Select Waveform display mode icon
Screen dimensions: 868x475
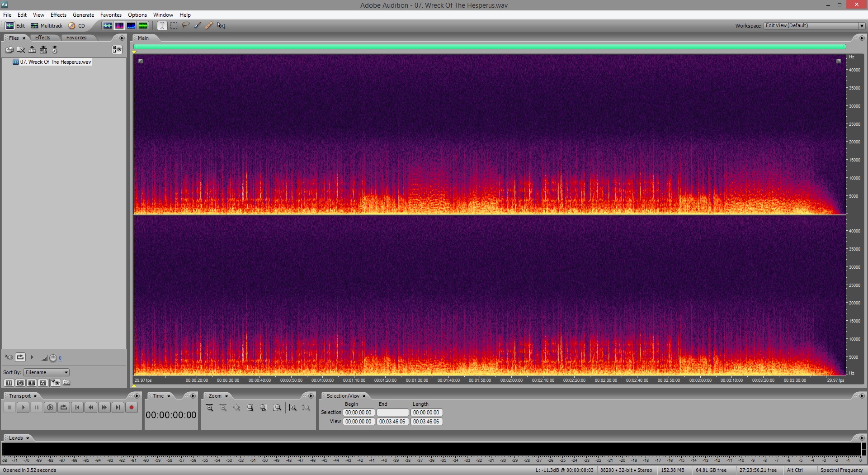coord(107,26)
